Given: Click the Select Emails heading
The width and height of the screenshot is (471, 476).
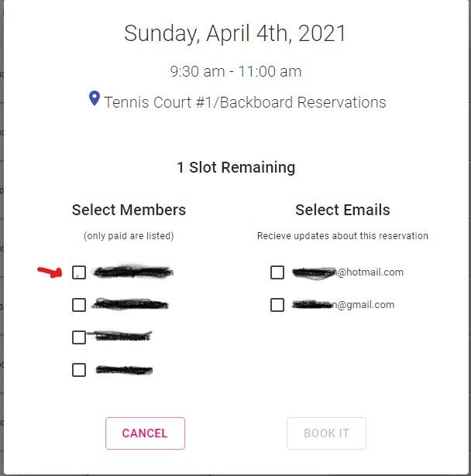Looking at the screenshot, I should tap(342, 210).
